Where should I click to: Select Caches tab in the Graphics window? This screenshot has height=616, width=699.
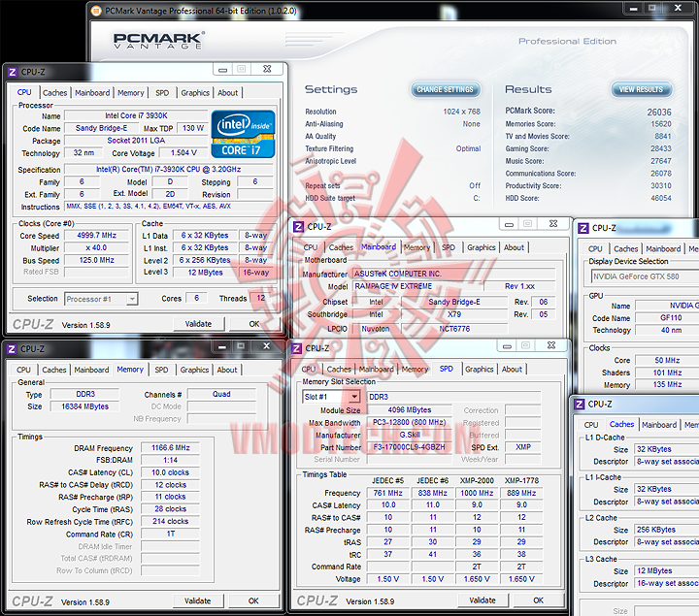point(626,249)
